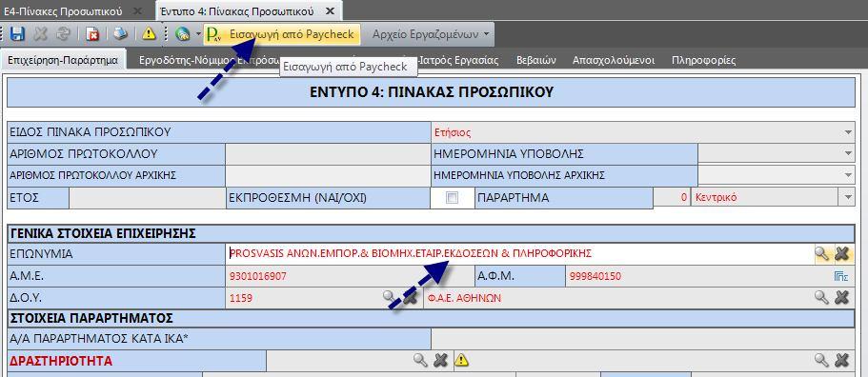Click the ΣΤΟΙΧΕΙΑ ΠΑΡΑΡΤΗΜΑΤΟΣ section header
Screen dimensions: 868x377
[x=431, y=318]
